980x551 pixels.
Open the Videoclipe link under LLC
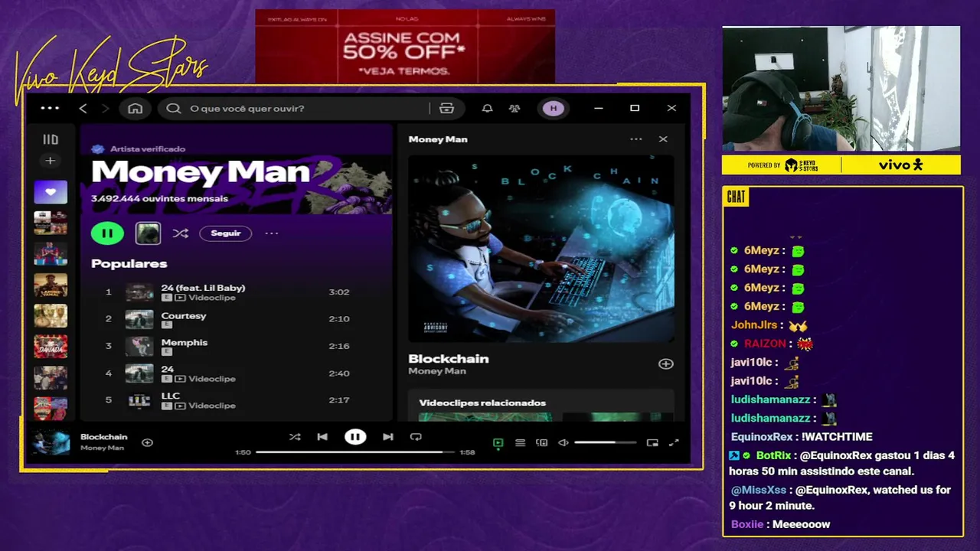(x=212, y=406)
